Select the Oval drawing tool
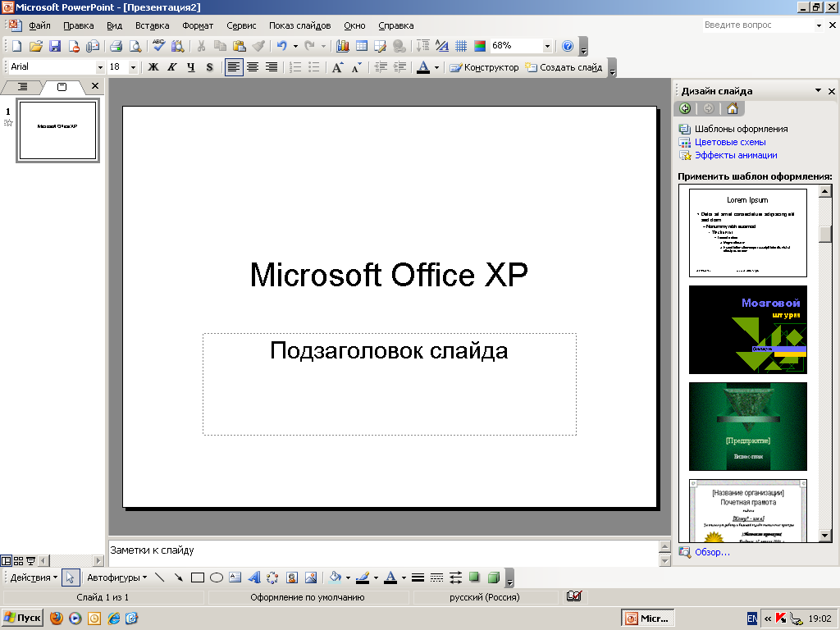 tap(217, 577)
